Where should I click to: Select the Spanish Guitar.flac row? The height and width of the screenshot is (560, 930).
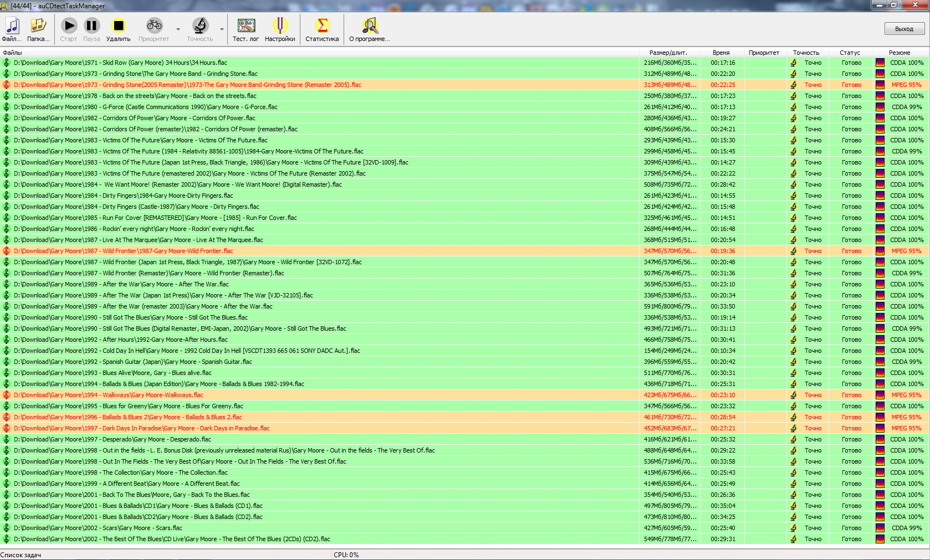click(464, 362)
